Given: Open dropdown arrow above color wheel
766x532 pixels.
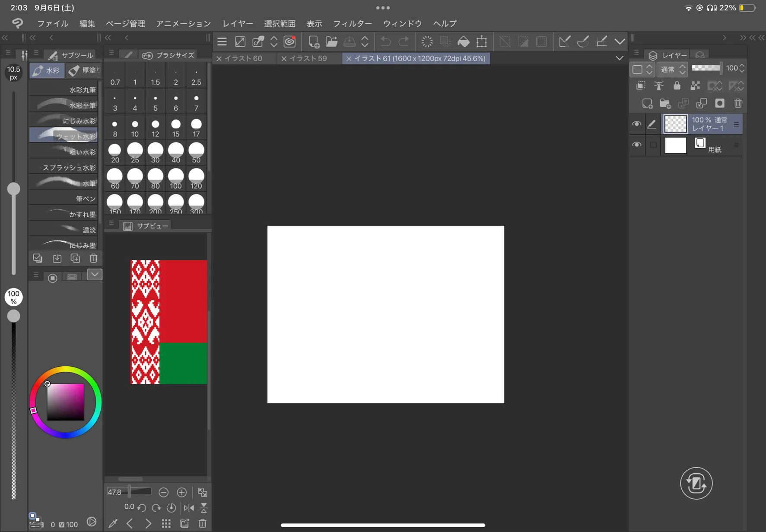Looking at the screenshot, I should tap(95, 275).
